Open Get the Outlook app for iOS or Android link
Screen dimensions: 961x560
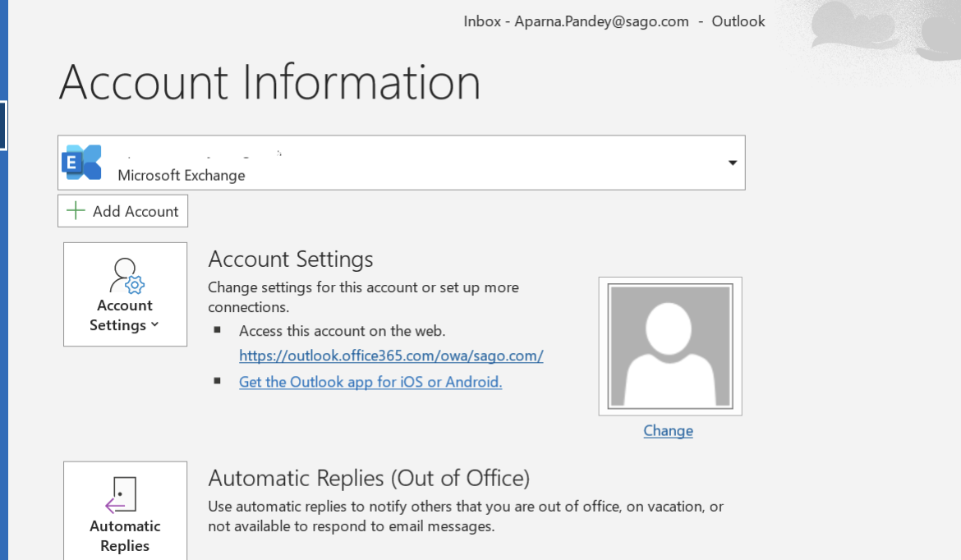coord(370,382)
